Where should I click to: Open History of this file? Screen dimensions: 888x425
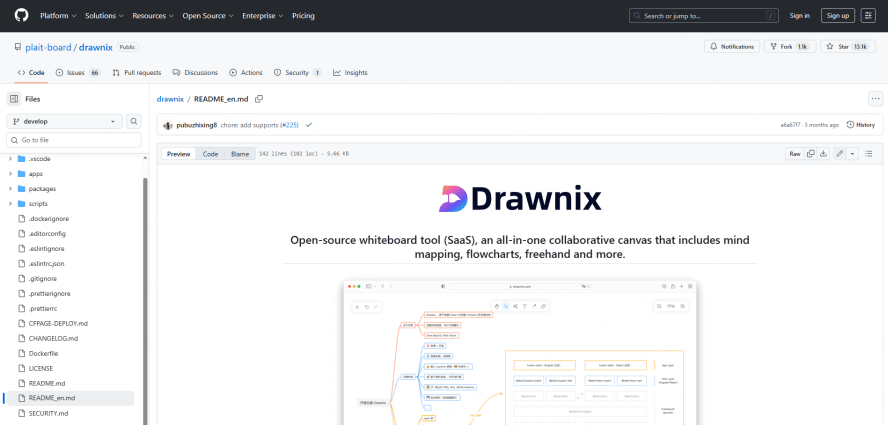[x=860, y=125]
